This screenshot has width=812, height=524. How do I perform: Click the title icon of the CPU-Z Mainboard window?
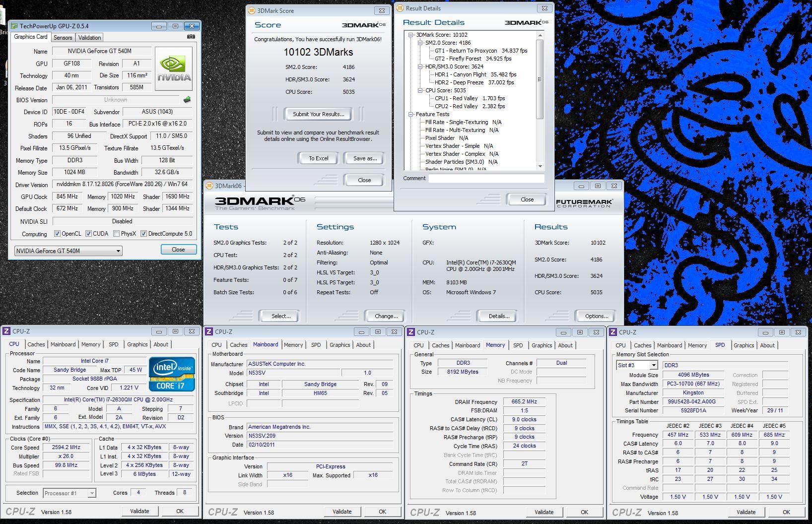(209, 331)
